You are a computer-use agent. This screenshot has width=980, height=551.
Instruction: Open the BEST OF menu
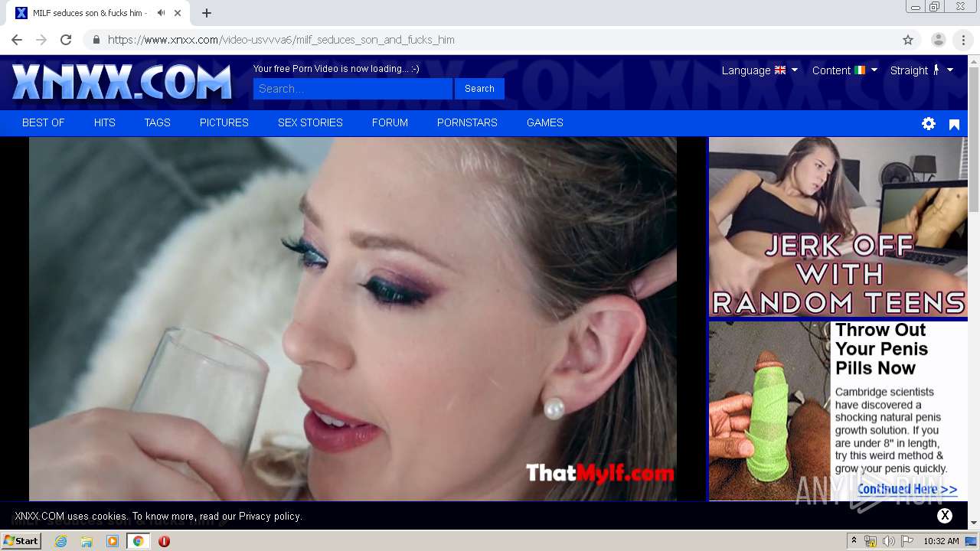click(44, 122)
